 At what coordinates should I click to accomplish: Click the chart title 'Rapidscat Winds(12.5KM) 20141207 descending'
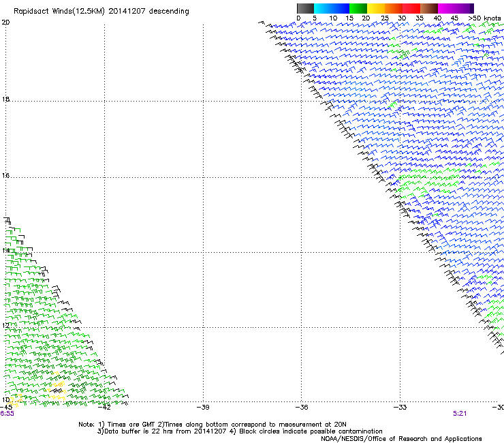click(x=101, y=12)
